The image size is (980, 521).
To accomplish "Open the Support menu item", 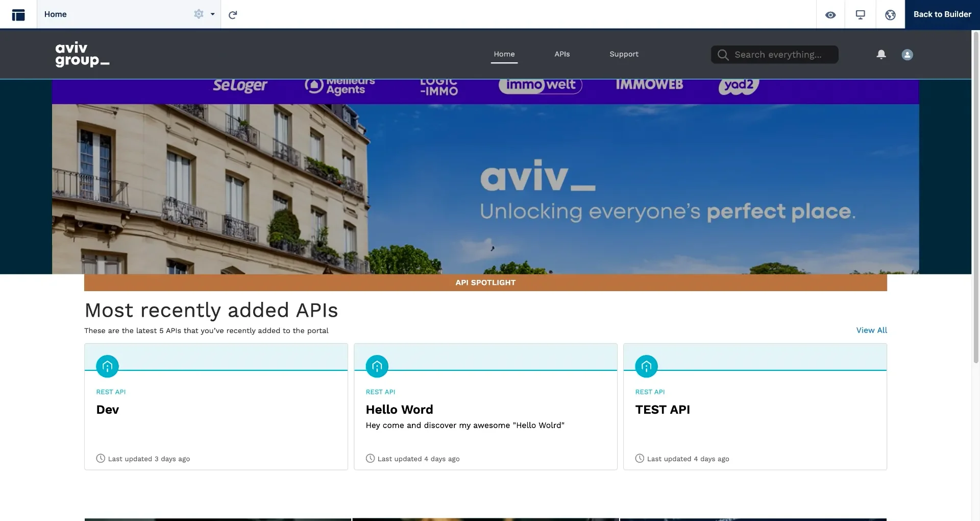I will 624,54.
